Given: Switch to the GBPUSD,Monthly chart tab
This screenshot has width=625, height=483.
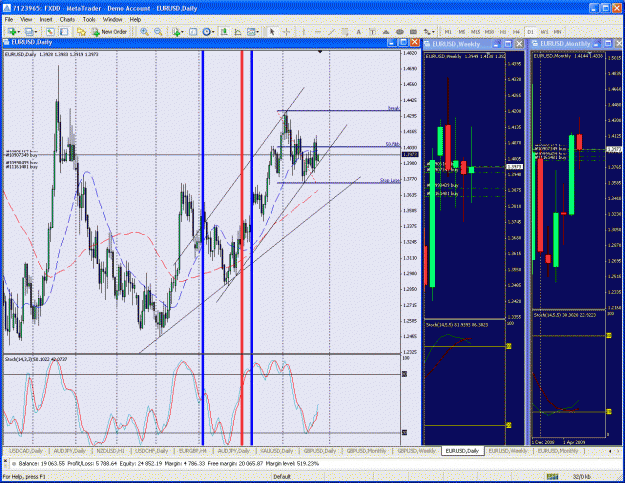Looking at the screenshot, I should (367, 451).
